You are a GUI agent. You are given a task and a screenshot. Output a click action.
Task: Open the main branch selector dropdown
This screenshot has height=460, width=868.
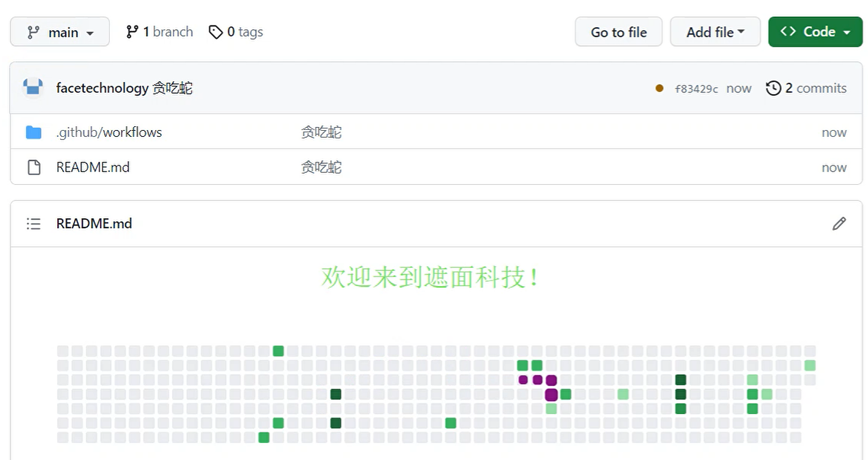click(59, 32)
